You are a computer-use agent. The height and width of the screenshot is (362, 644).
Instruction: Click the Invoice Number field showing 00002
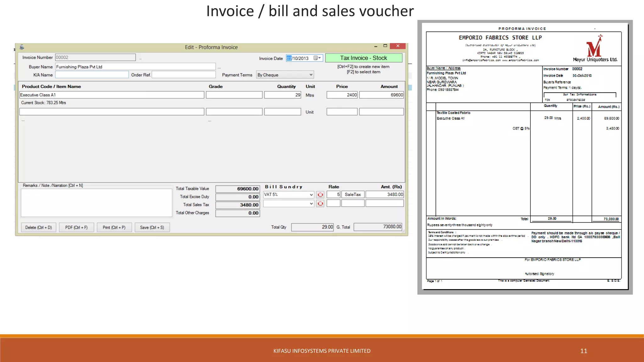[x=96, y=58]
